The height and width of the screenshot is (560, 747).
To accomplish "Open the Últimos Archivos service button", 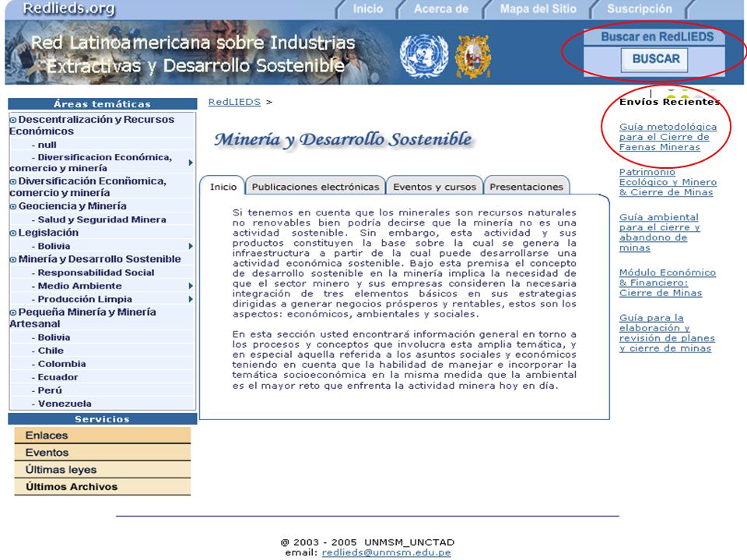I will [x=103, y=487].
